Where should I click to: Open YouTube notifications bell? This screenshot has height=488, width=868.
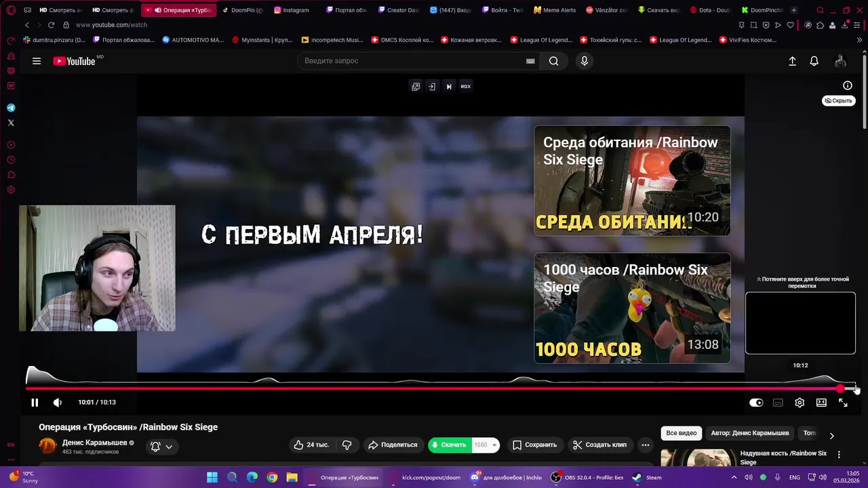[x=814, y=61]
